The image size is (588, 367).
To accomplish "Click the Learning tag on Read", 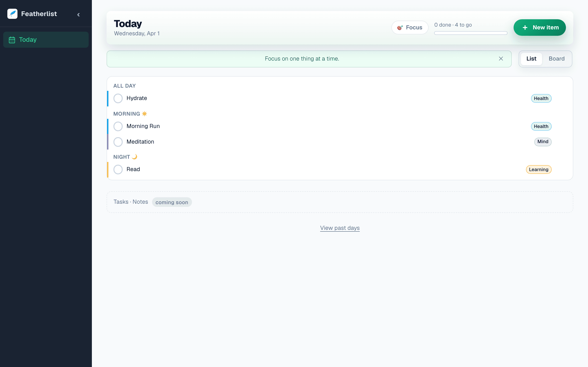I will point(538,170).
